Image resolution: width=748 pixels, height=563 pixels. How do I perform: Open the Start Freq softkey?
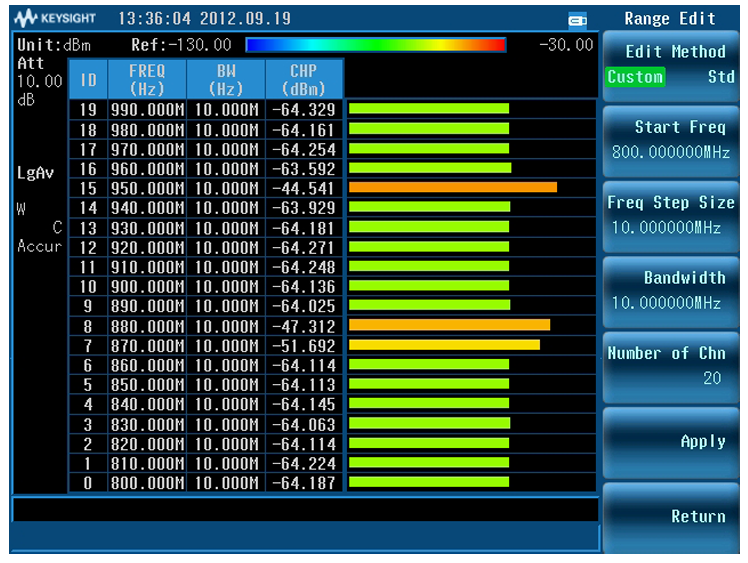671,141
